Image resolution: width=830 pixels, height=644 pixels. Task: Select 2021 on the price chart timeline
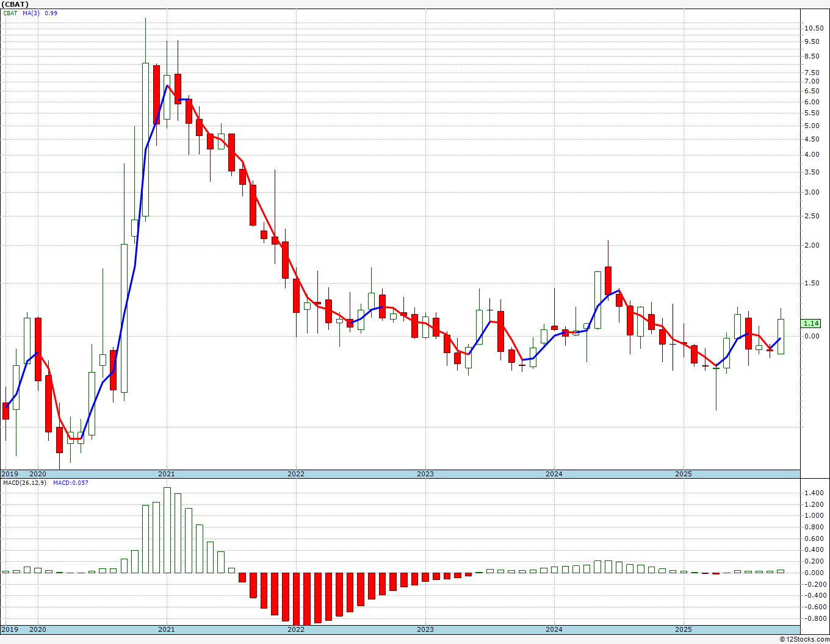(167, 474)
